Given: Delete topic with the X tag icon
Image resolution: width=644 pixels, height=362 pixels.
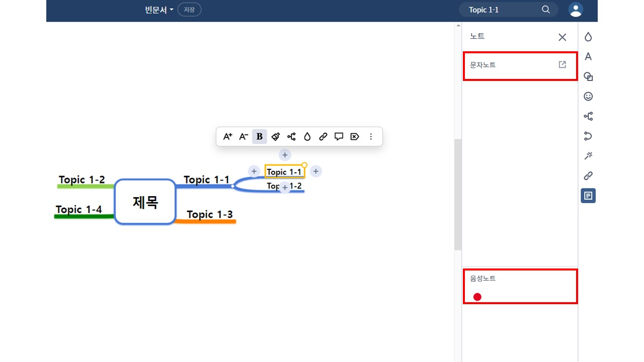Looking at the screenshot, I should (355, 136).
